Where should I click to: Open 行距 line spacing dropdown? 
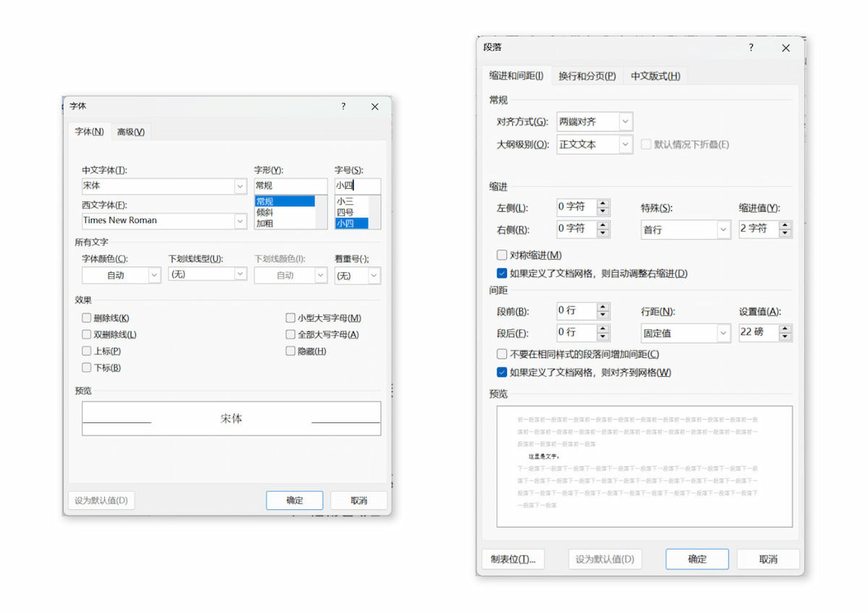point(723,333)
